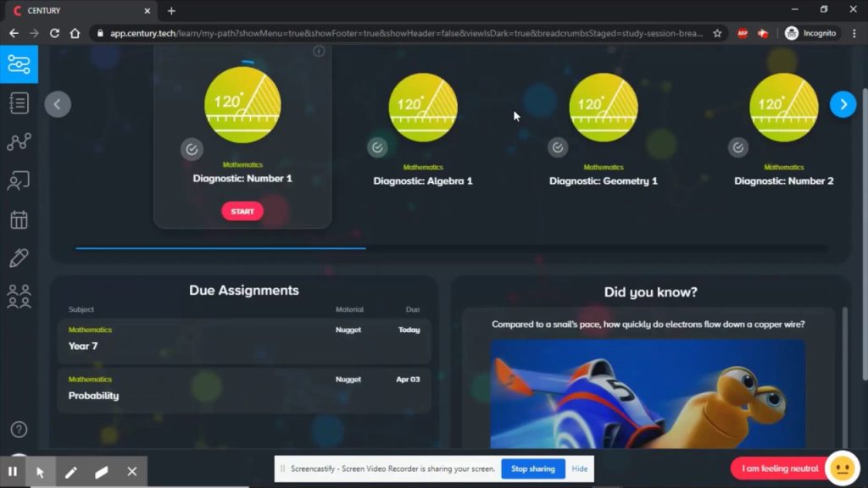Bookmark this page with the star
The height and width of the screenshot is (488, 868).
tap(717, 33)
